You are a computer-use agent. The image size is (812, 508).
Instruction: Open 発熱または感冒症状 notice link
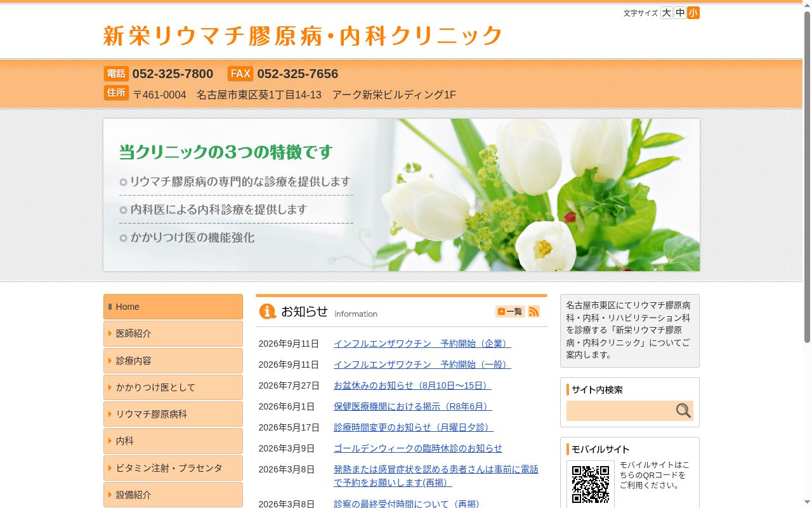pyautogui.click(x=436, y=476)
